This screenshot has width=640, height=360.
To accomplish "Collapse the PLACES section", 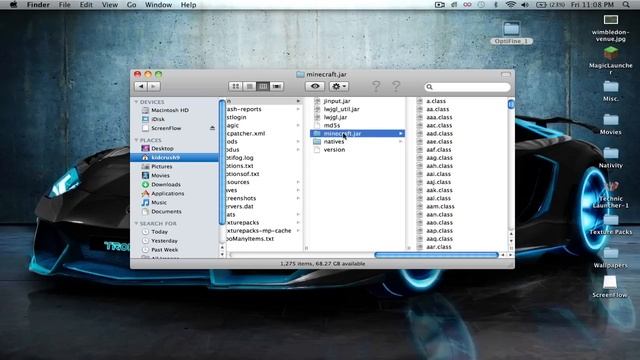I will tap(136, 140).
